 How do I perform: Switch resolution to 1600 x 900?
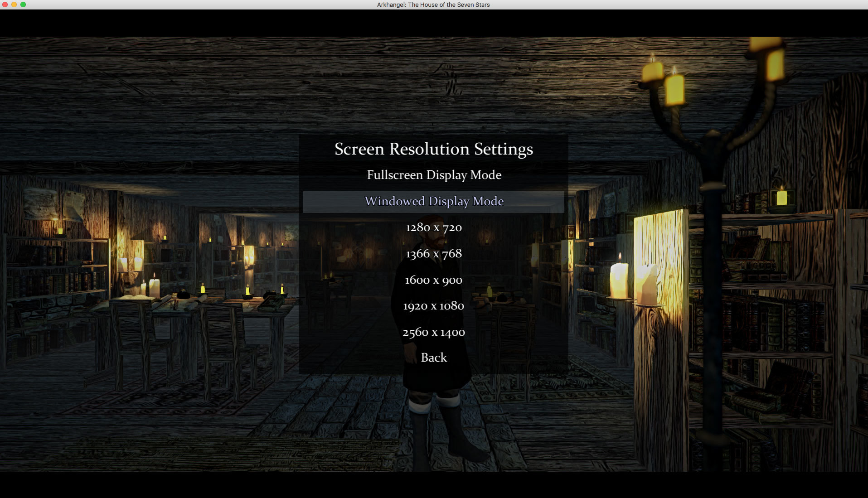click(434, 280)
